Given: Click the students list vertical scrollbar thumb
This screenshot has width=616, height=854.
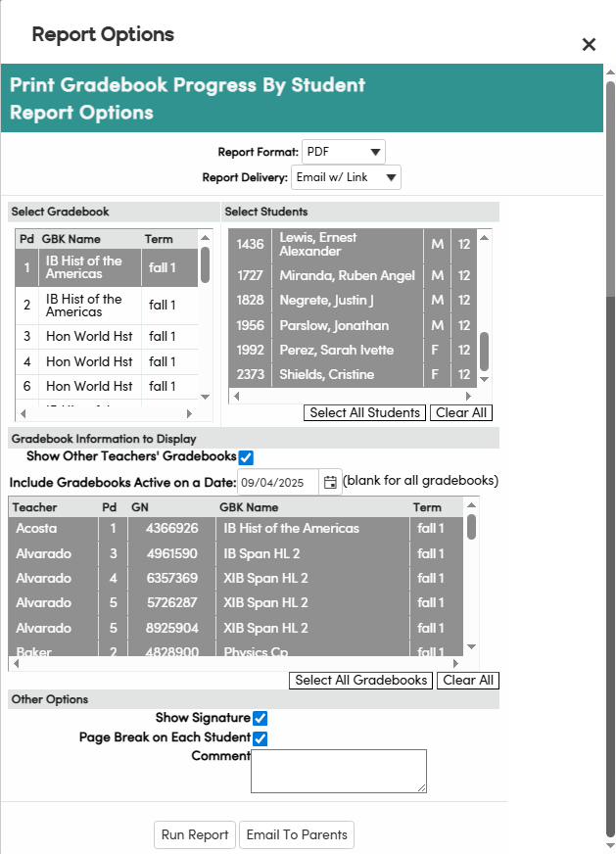Looking at the screenshot, I should pos(484,352).
